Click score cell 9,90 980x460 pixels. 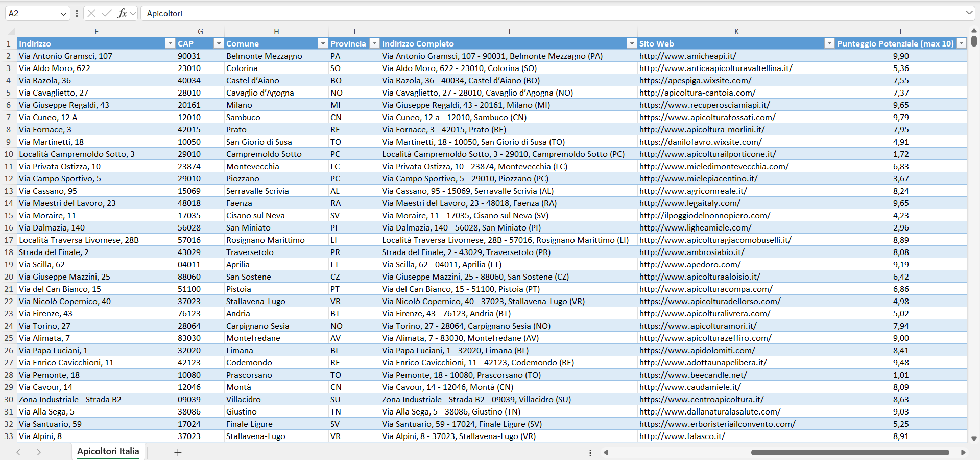(901, 56)
